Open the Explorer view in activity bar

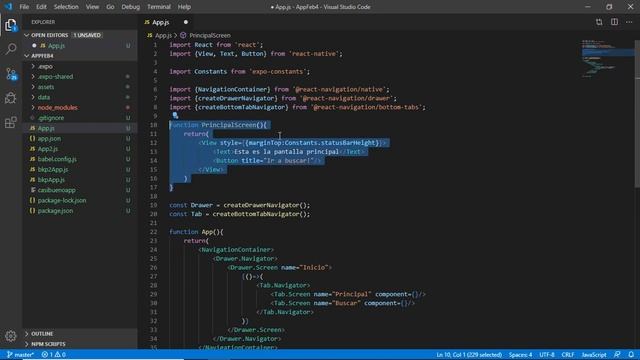click(x=11, y=25)
